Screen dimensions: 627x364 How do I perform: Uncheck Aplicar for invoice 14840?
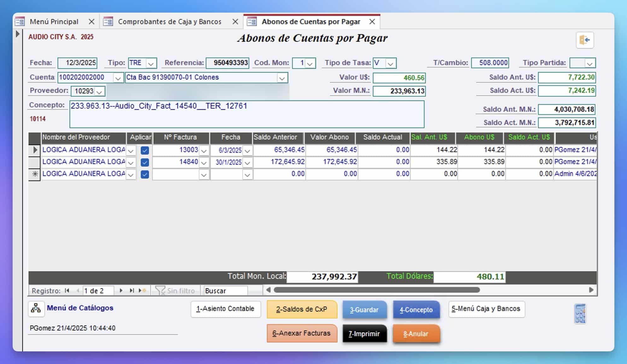[145, 162]
